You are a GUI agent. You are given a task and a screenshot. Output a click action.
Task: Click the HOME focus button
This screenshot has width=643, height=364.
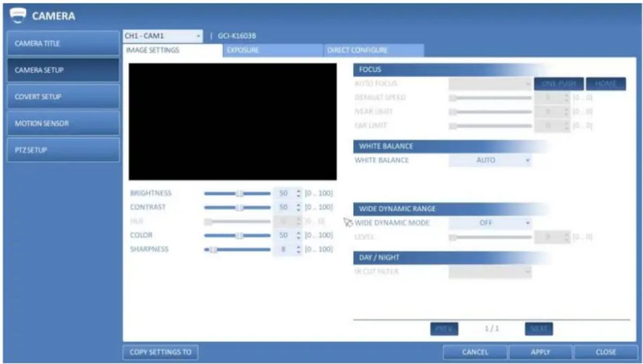tap(605, 84)
